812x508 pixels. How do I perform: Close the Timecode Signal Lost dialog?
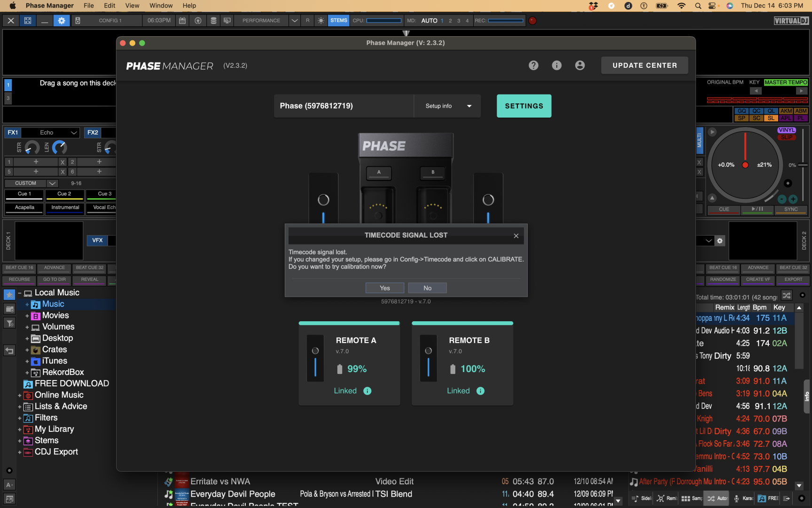pos(516,236)
